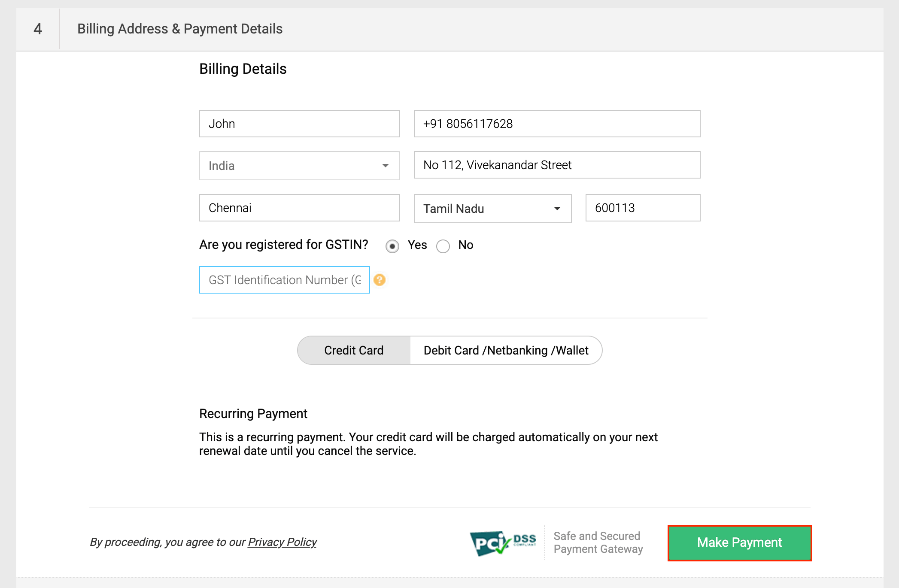Image resolution: width=899 pixels, height=588 pixels.
Task: Click the GST help question mark icon
Action: point(380,280)
